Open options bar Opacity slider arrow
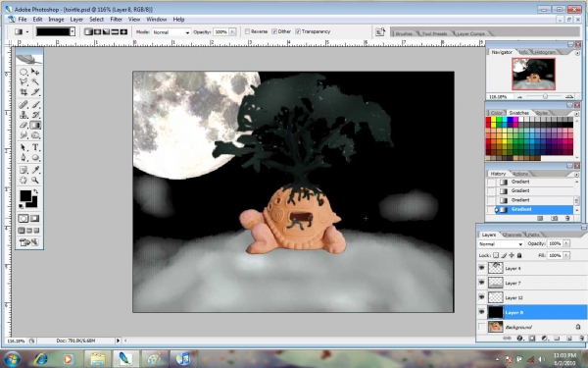The height and width of the screenshot is (368, 588). click(232, 32)
